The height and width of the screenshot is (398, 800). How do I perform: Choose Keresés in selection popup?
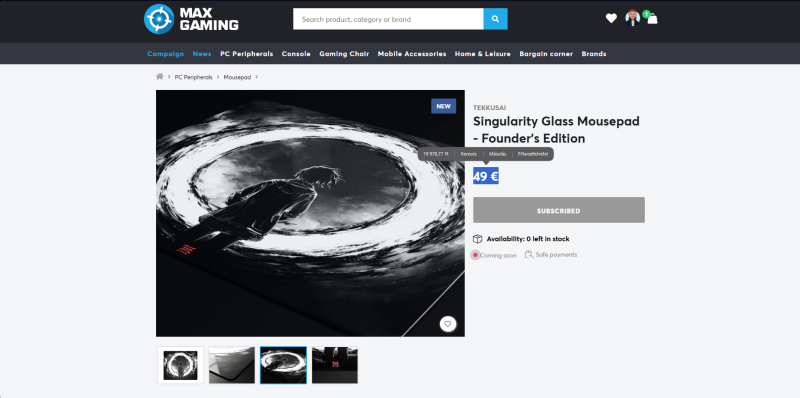(468, 154)
